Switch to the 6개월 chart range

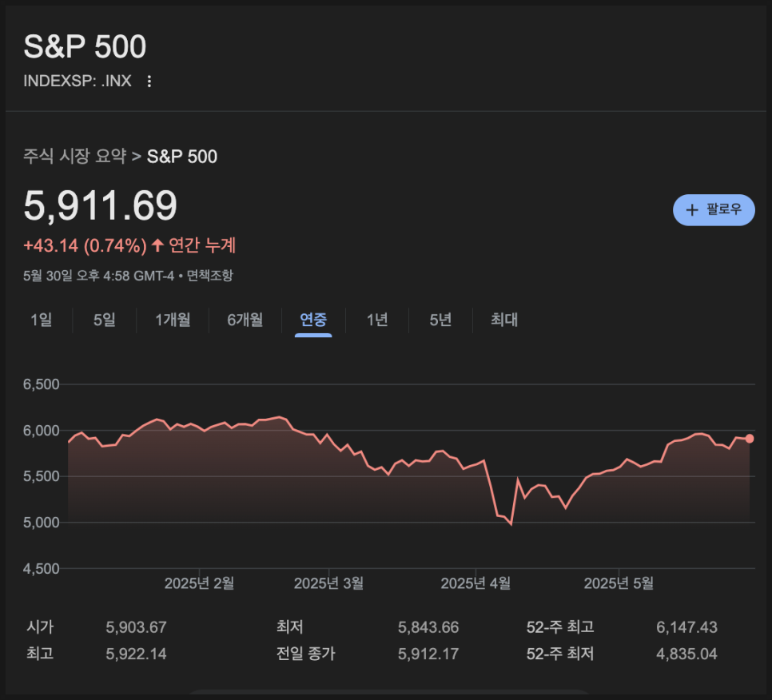point(245,320)
